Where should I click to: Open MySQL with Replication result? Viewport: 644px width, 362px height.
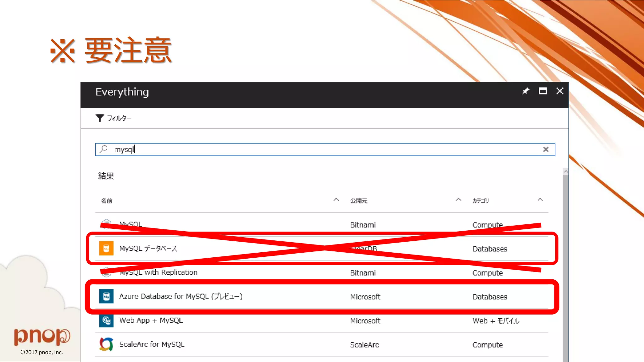point(158,272)
